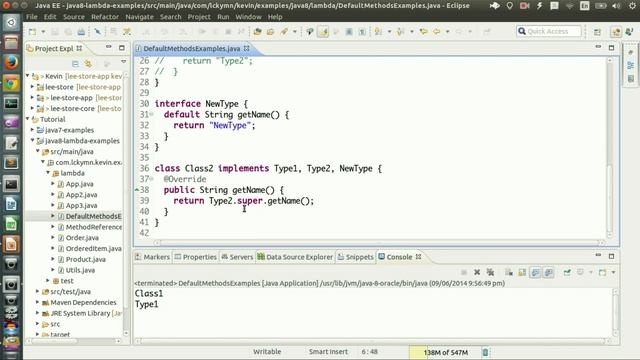
Task: Remove all terminated launches double-X icon
Action: 490,272
